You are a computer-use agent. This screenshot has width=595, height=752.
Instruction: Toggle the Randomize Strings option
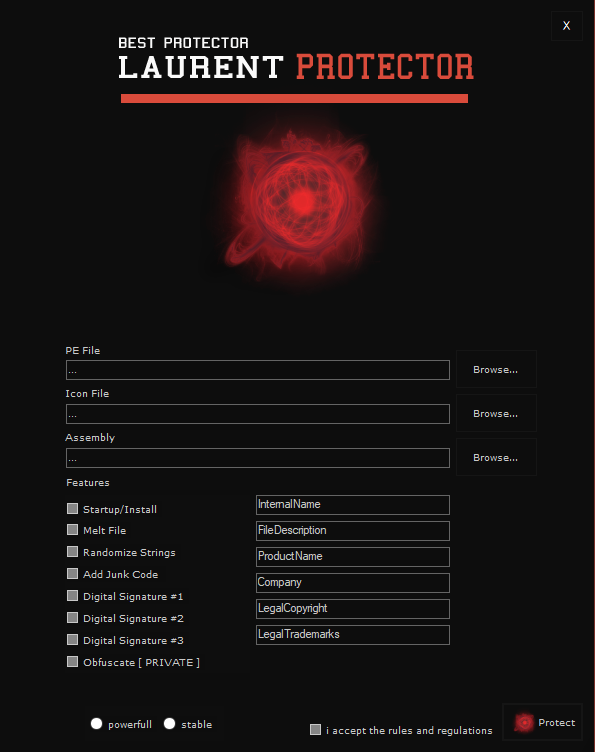coord(72,552)
